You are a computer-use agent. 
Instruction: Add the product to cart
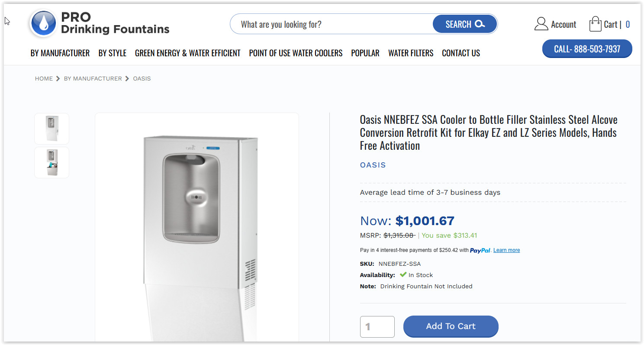[x=451, y=326]
